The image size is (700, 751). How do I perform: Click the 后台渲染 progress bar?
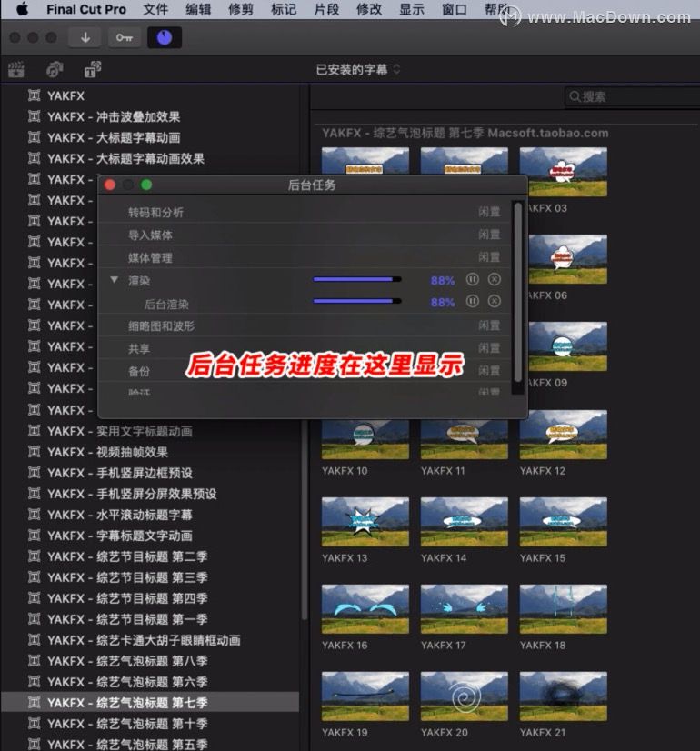(357, 301)
